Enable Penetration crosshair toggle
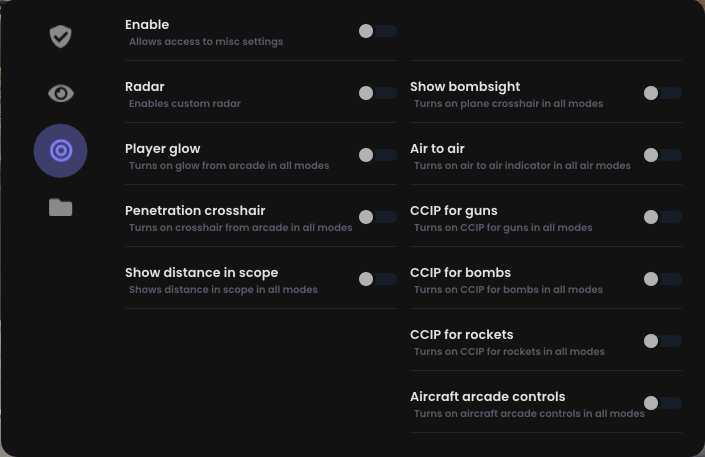 pos(377,218)
